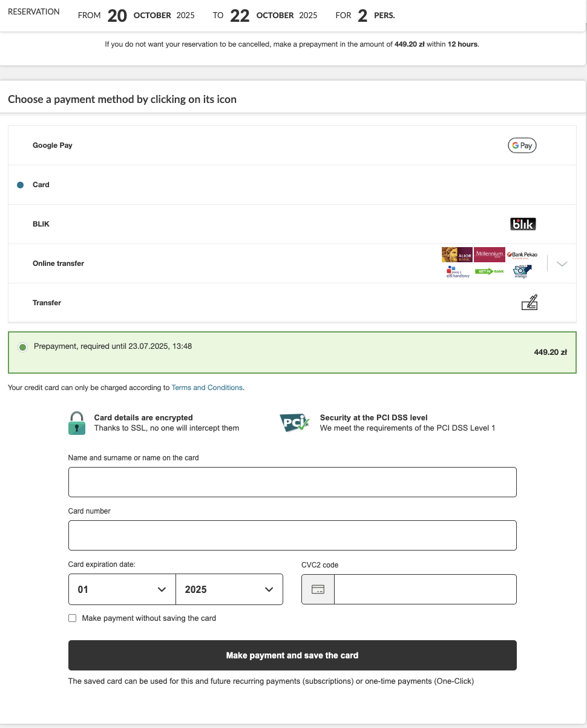Screen dimensions: 587x728
Task: Pick the Inteligo bank logo
Action: (x=522, y=271)
